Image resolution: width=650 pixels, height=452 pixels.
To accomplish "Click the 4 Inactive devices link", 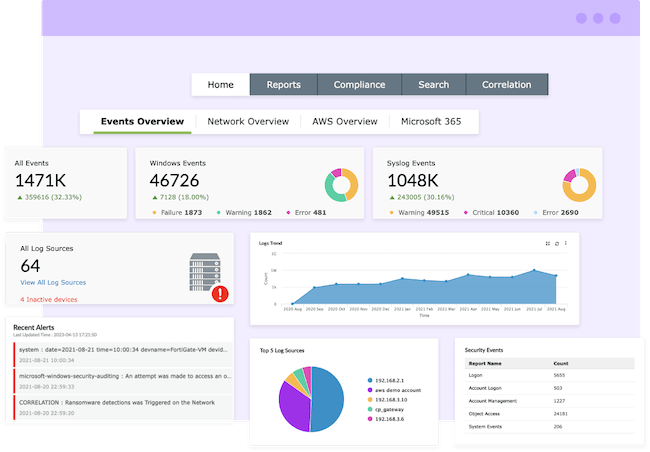I will [49, 299].
